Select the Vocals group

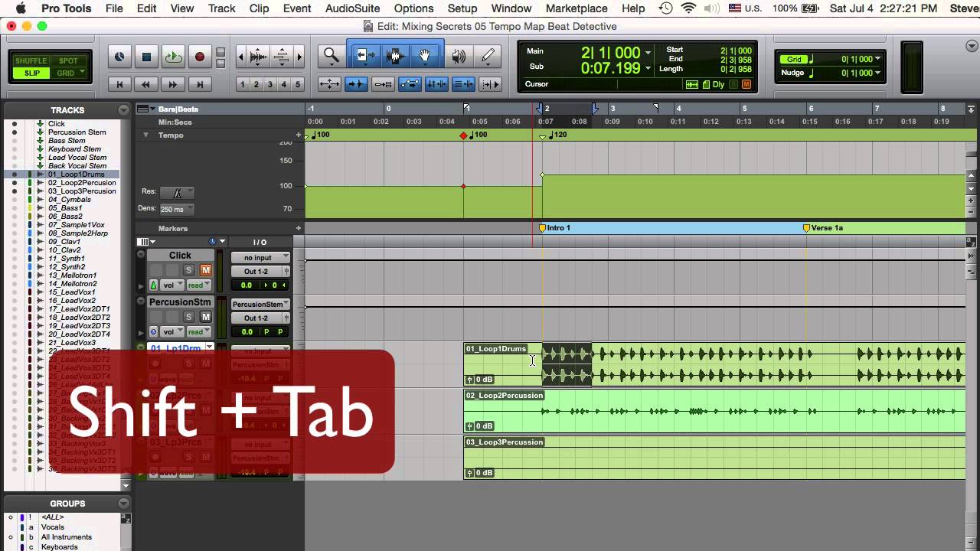53,527
